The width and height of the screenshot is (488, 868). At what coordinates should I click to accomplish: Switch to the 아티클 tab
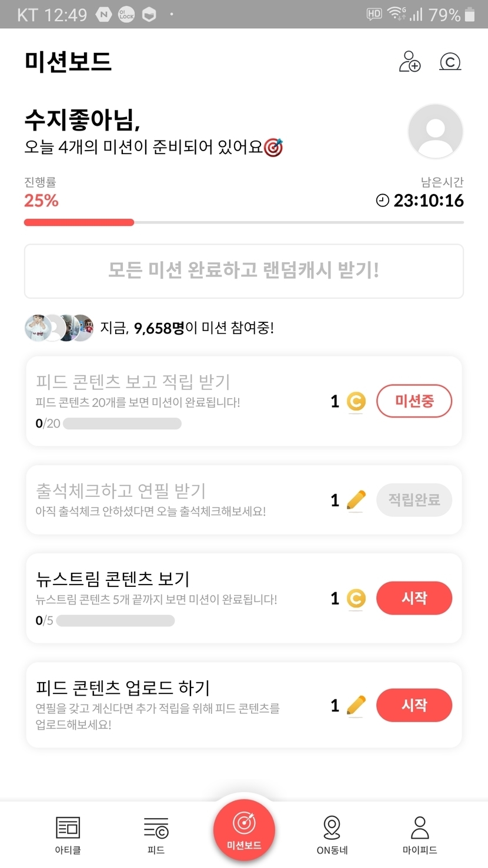(68, 834)
